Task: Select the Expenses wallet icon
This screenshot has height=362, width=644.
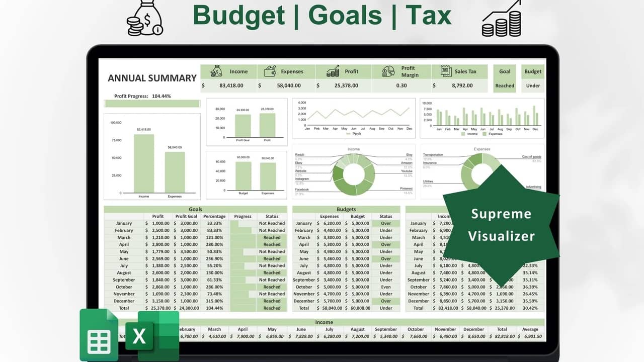Action: (270, 71)
